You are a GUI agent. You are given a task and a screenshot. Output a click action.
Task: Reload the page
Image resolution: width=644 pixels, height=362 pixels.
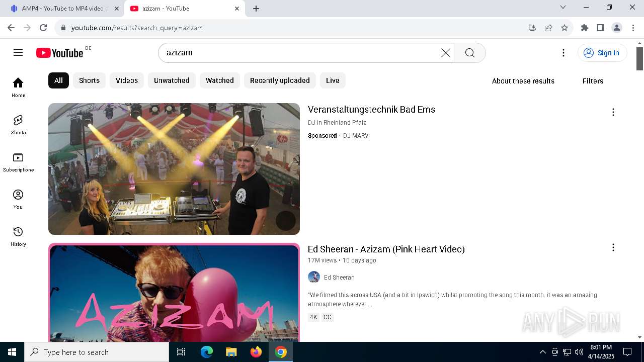[43, 28]
